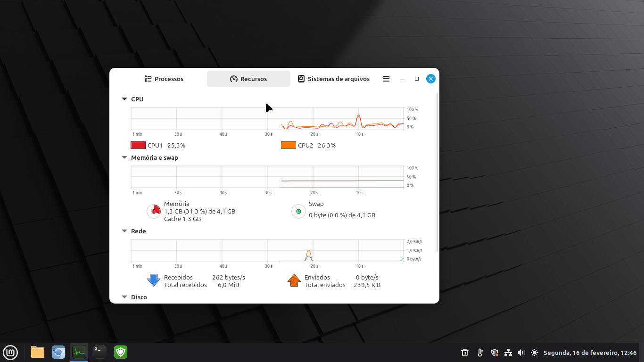Image resolution: width=644 pixels, height=362 pixels.
Task: Open the network connections tray icon
Action: (x=508, y=353)
